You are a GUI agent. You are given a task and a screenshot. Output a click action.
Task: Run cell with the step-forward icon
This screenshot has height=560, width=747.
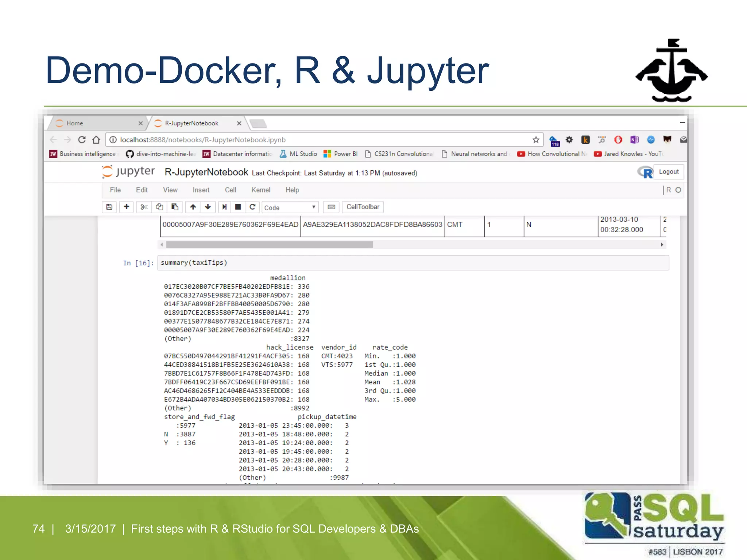[x=225, y=207]
